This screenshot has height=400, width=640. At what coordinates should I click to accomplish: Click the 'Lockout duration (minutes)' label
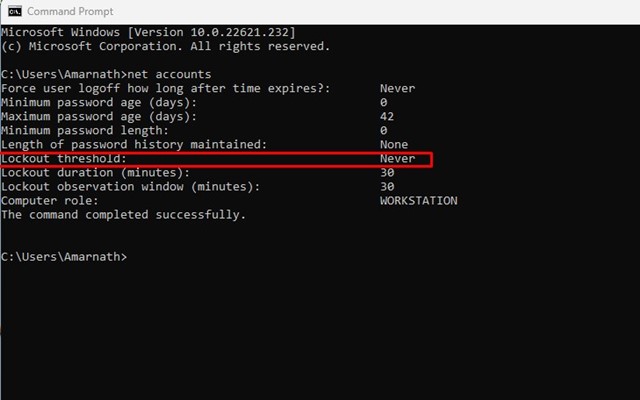click(x=95, y=172)
